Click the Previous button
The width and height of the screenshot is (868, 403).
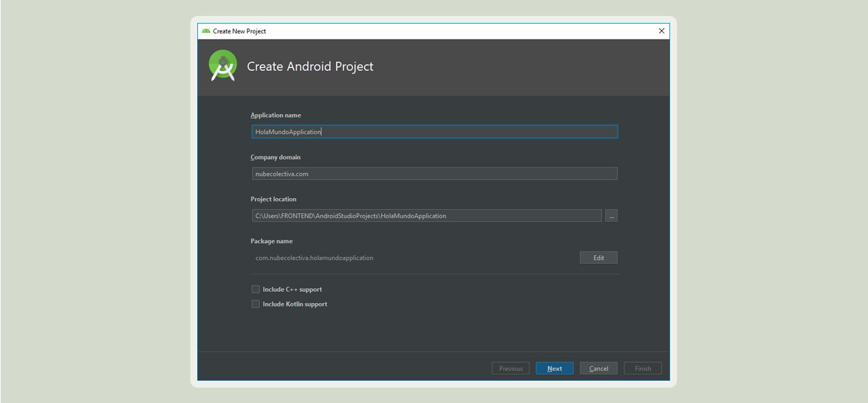tap(510, 368)
